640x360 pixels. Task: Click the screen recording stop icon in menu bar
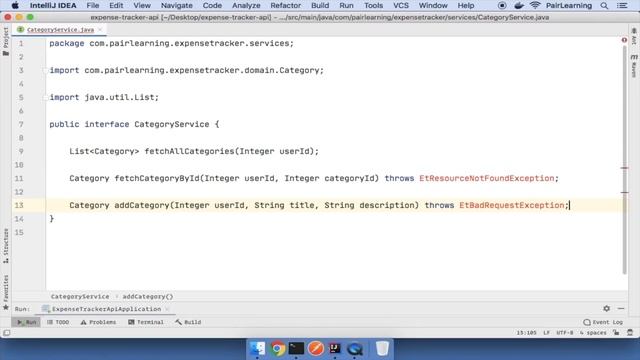502,5
